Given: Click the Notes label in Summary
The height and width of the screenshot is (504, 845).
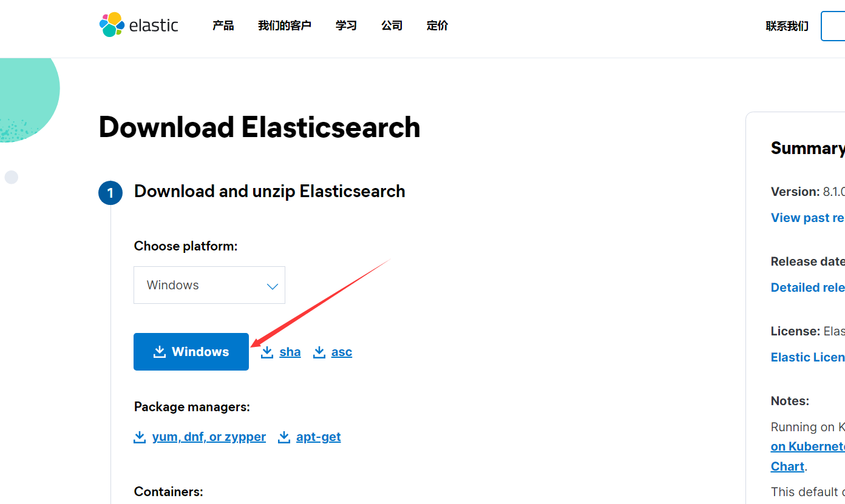Looking at the screenshot, I should click(x=790, y=401).
